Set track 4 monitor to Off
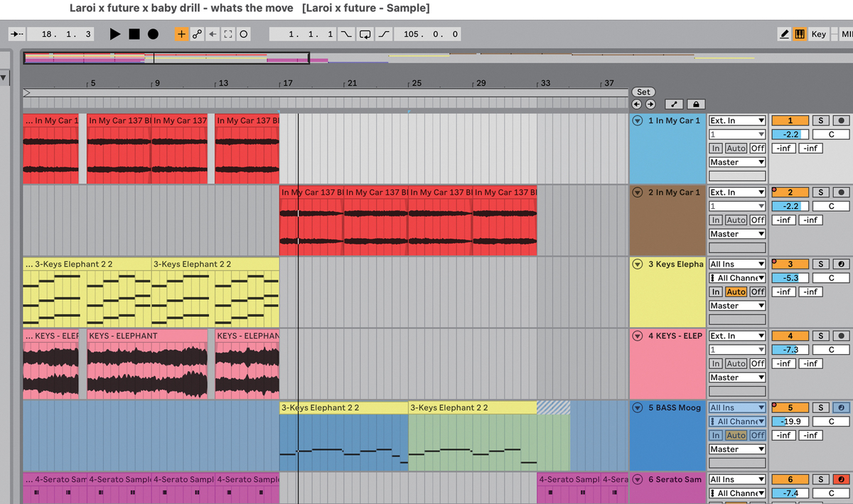This screenshot has width=853, height=504. pos(758,364)
